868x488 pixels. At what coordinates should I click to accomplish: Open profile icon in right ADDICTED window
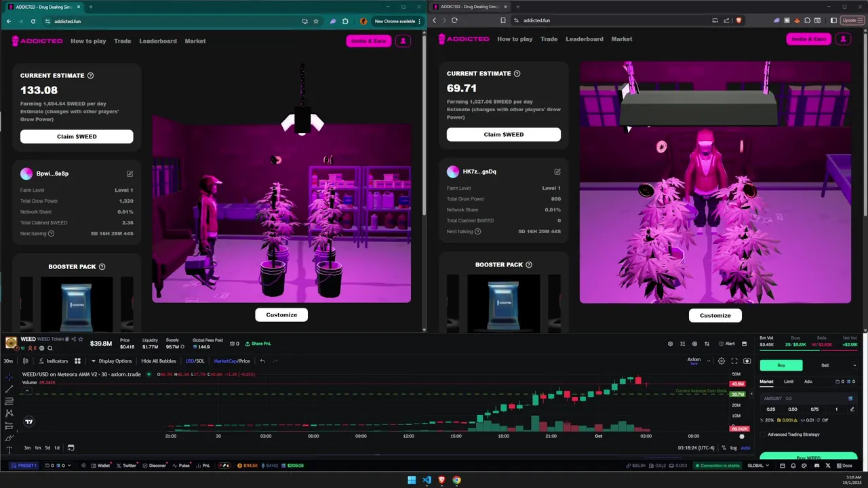[843, 39]
